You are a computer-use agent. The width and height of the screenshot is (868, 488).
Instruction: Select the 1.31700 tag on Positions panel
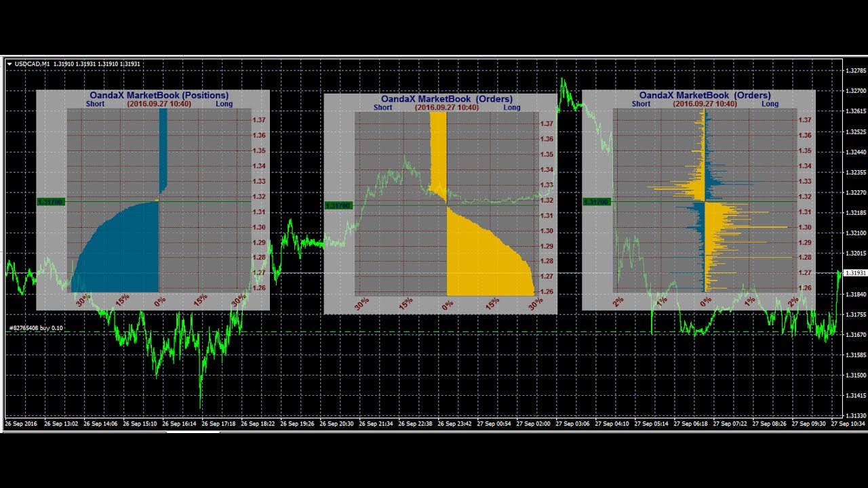(50, 202)
